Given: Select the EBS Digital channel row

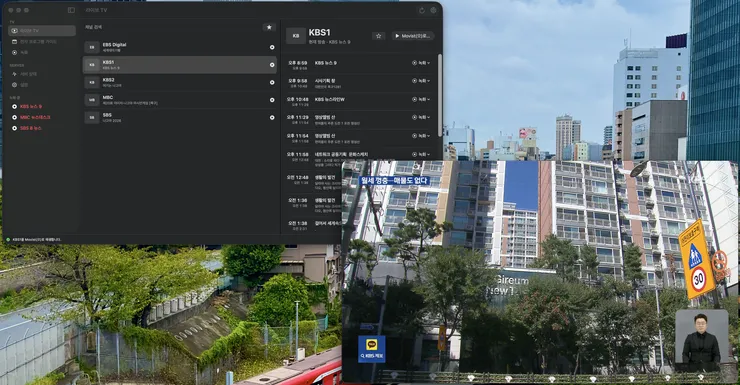Looking at the screenshot, I should click(x=179, y=47).
